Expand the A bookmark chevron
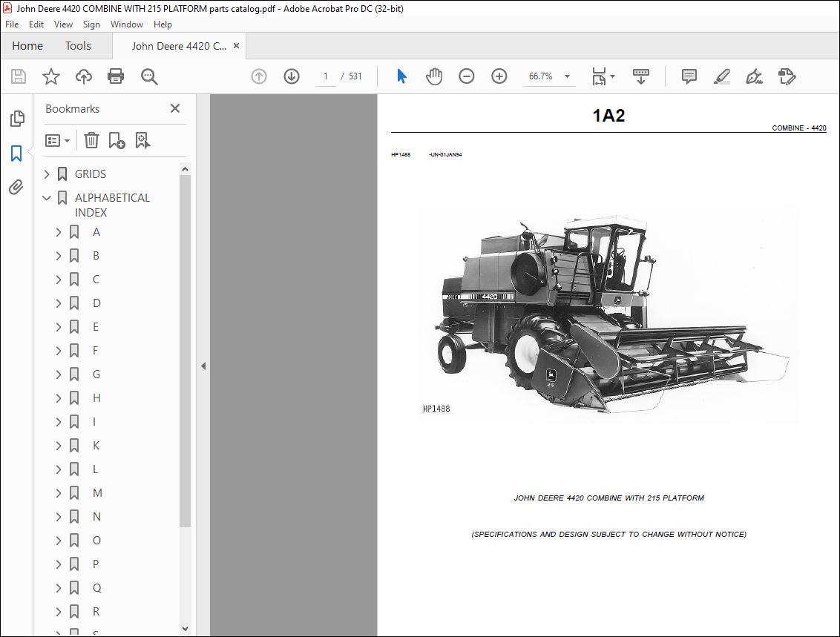Viewport: 840px width, 637px height. [59, 232]
